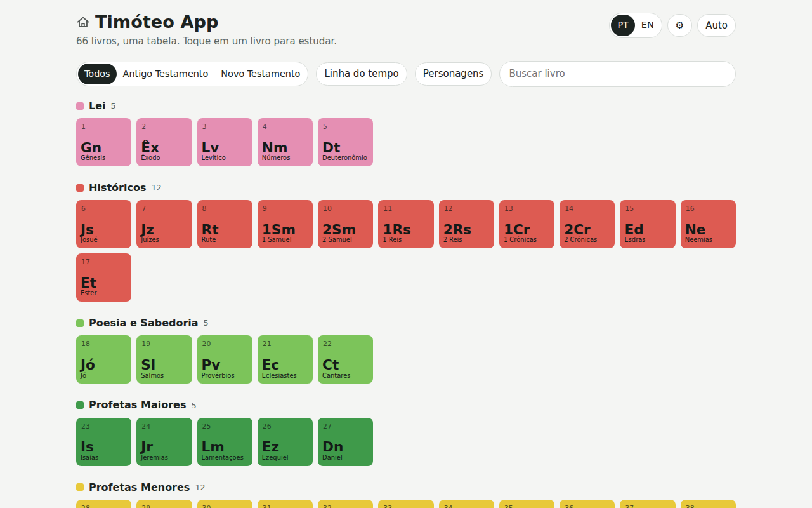The width and height of the screenshot is (812, 508).
Task: Open the 1 Samuel book tile
Action: pos(285,224)
